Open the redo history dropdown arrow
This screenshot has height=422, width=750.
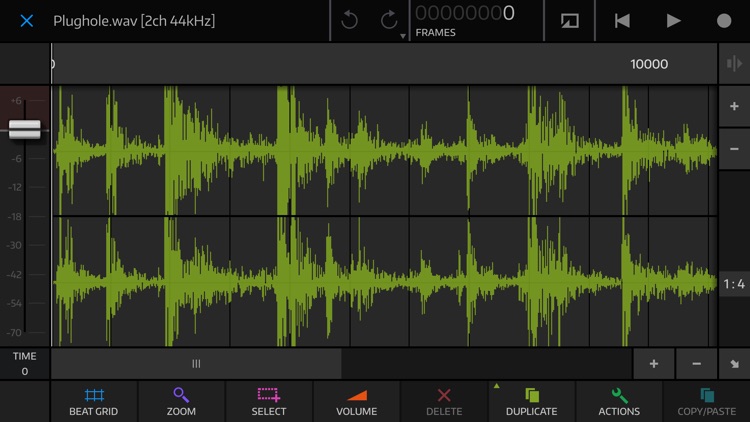pyautogui.click(x=403, y=36)
